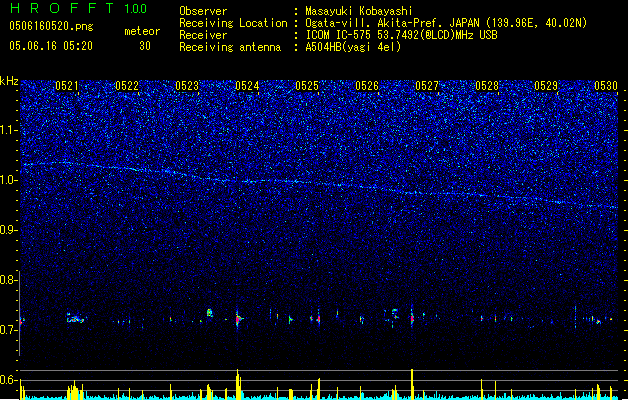The width and height of the screenshot is (629, 400).
Task: Click the antenna value A504HB(yagi 4el)
Action: pos(353,47)
